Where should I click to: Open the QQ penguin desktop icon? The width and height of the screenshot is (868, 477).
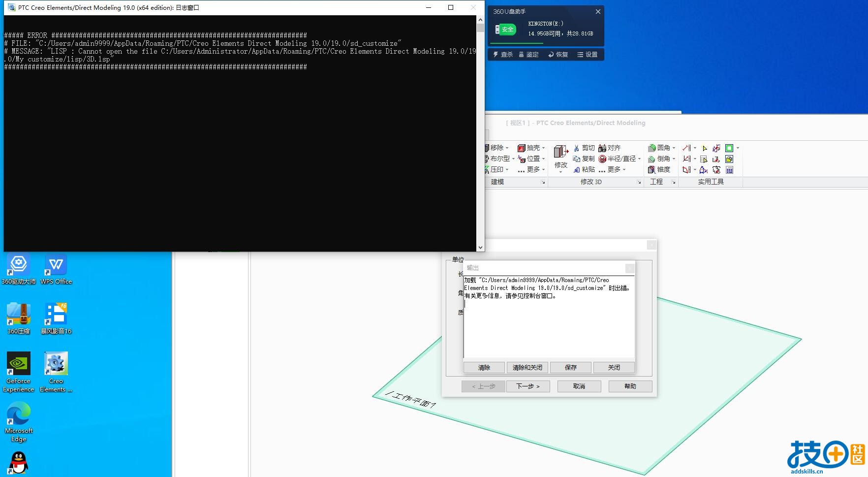tap(19, 463)
